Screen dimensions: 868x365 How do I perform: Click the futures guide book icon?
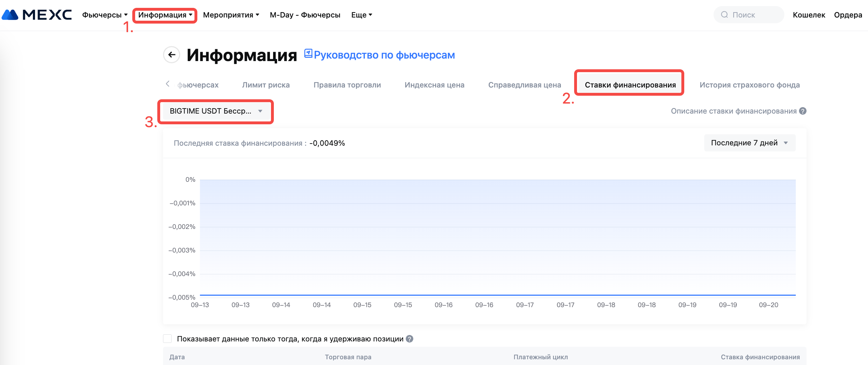pyautogui.click(x=308, y=54)
